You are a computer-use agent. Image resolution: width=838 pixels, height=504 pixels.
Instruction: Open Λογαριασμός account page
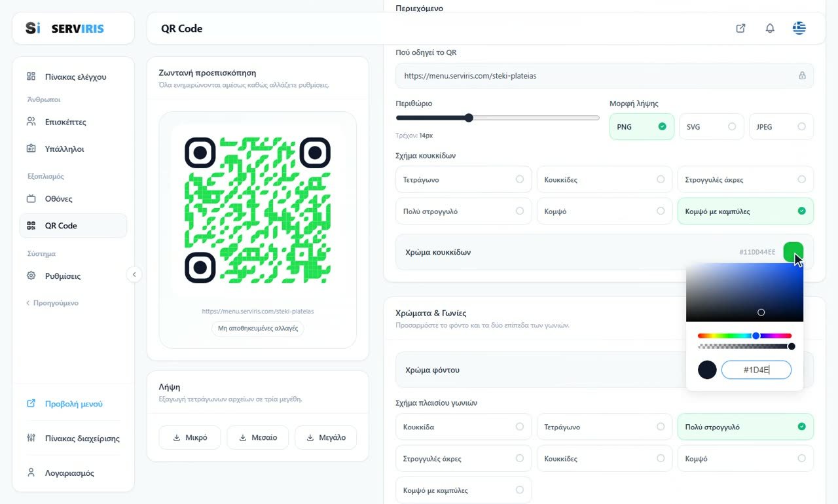(73, 473)
